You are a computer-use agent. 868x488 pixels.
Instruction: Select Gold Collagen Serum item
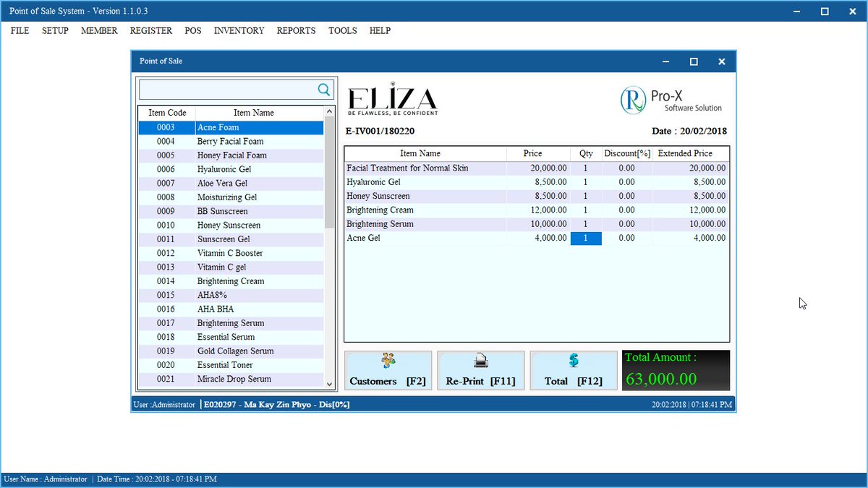click(x=231, y=351)
